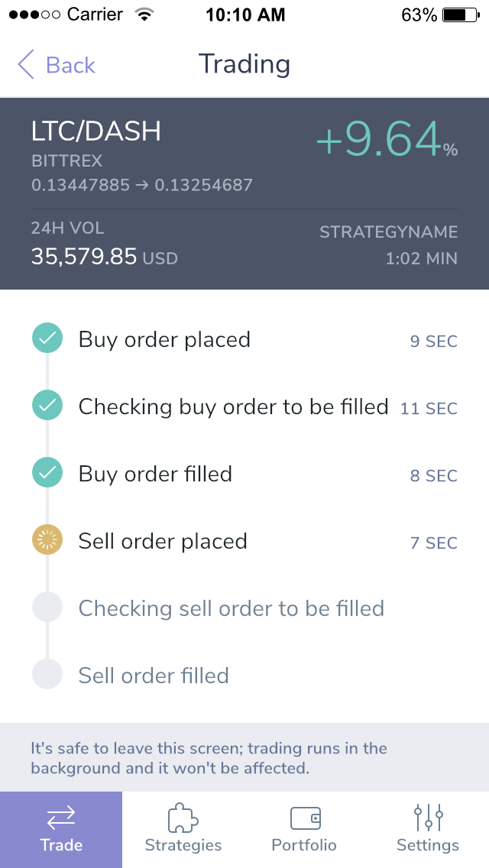
Task: Click the empty Sell order filled circle
Action: click(47, 675)
